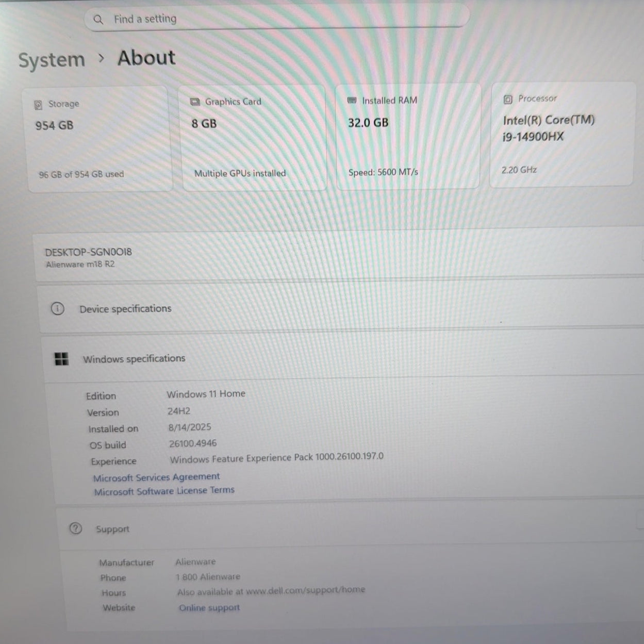Click the Device specifications info icon

(x=57, y=309)
